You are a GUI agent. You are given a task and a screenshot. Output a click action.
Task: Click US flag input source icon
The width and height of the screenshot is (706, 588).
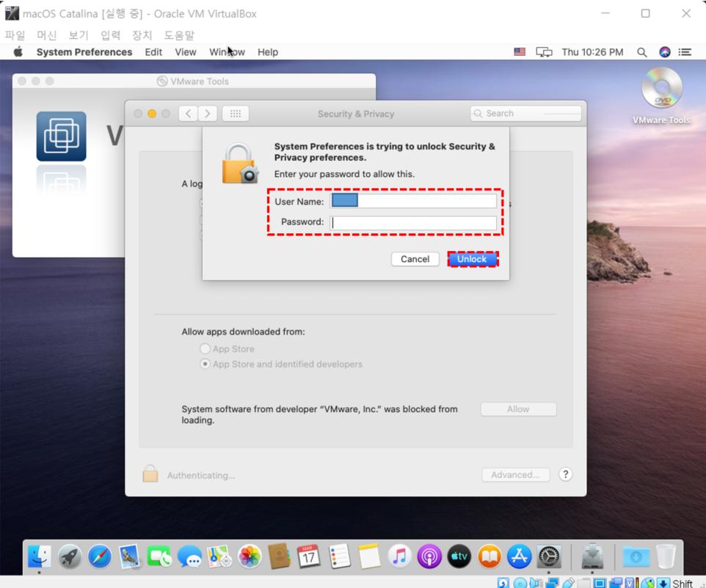pos(520,52)
